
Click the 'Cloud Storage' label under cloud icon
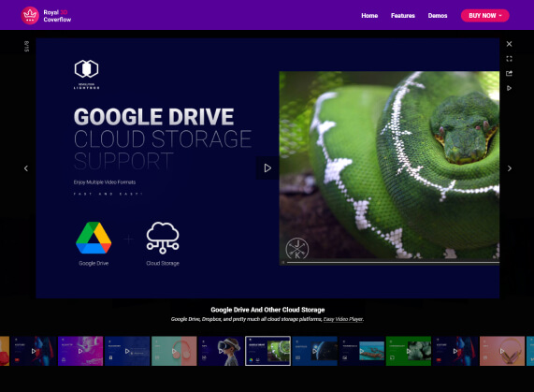tap(163, 263)
